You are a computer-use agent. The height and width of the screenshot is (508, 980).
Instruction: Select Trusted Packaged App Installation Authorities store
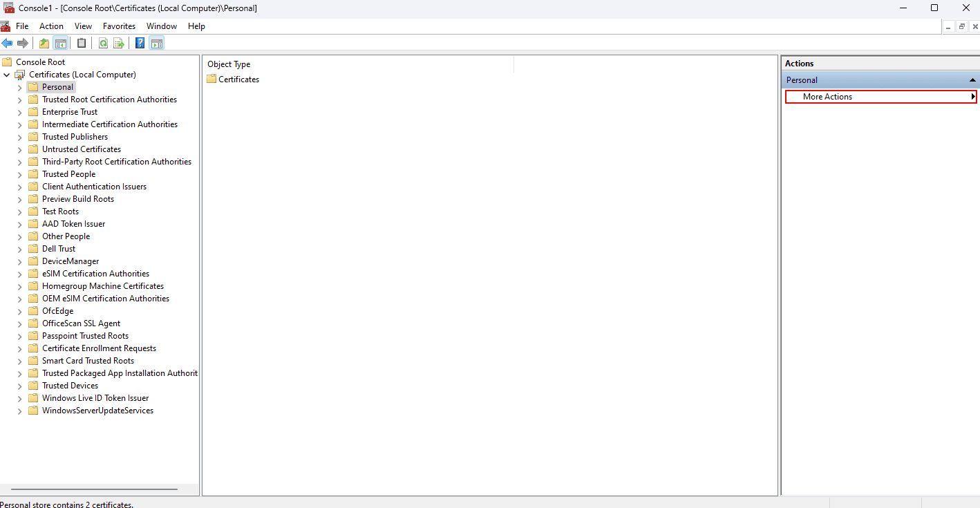point(120,373)
